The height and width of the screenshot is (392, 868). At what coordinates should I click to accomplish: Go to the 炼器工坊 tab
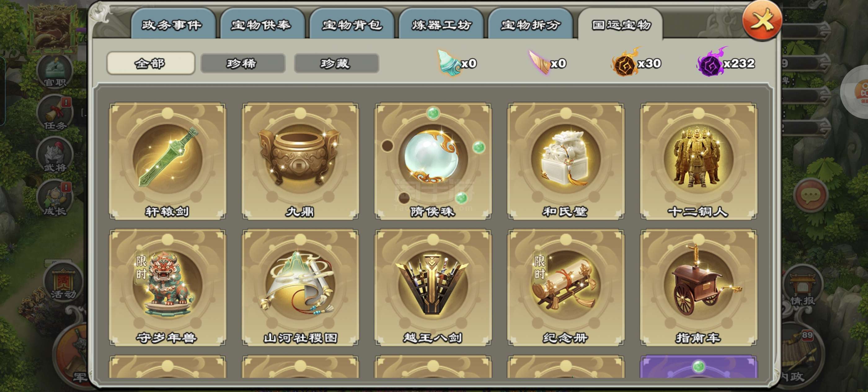pyautogui.click(x=441, y=24)
